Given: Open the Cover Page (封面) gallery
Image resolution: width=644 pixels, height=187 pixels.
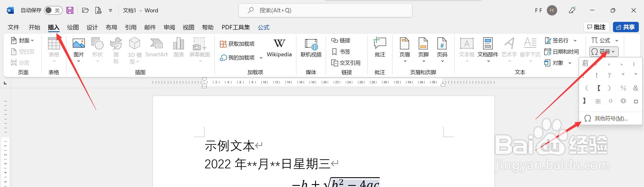Looking at the screenshot, I should pyautogui.click(x=22, y=41).
